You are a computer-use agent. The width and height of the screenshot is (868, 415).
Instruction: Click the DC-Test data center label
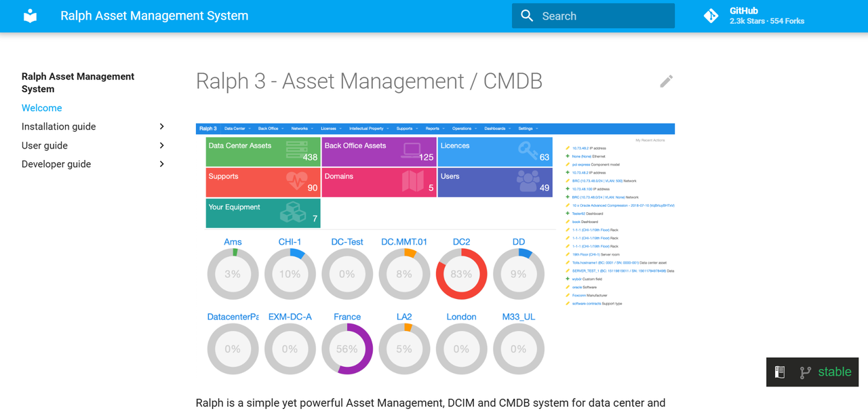347,242
